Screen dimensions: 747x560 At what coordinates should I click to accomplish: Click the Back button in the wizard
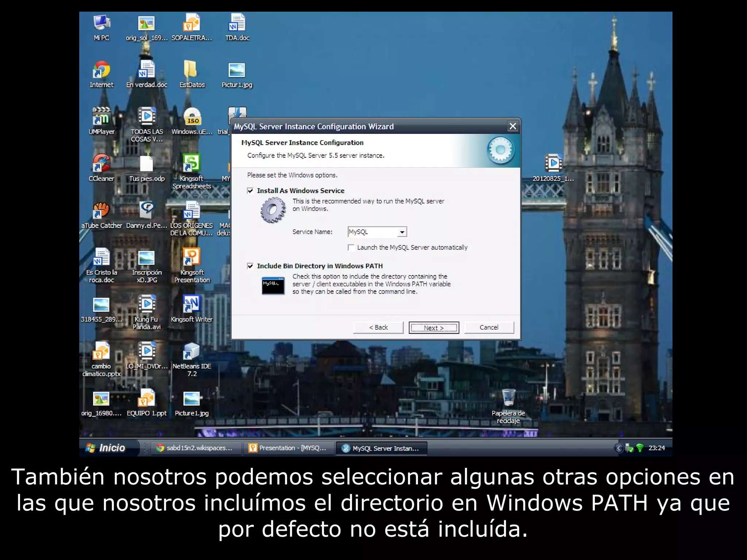378,327
